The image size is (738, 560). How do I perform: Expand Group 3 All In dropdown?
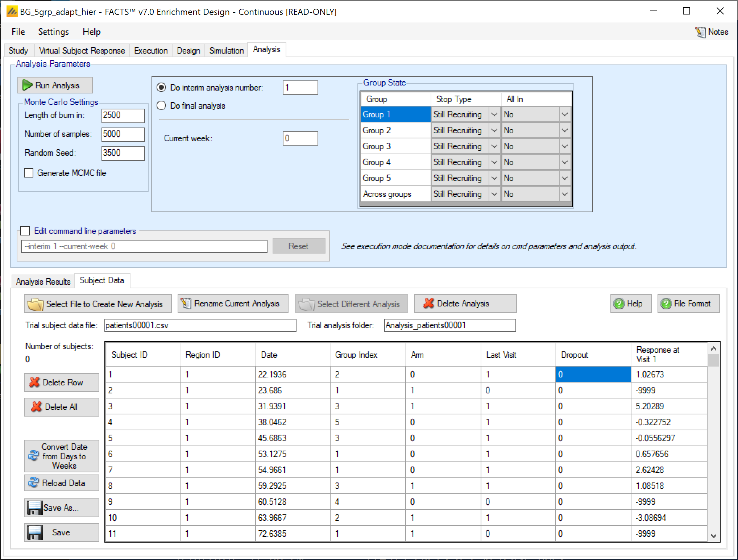click(564, 146)
